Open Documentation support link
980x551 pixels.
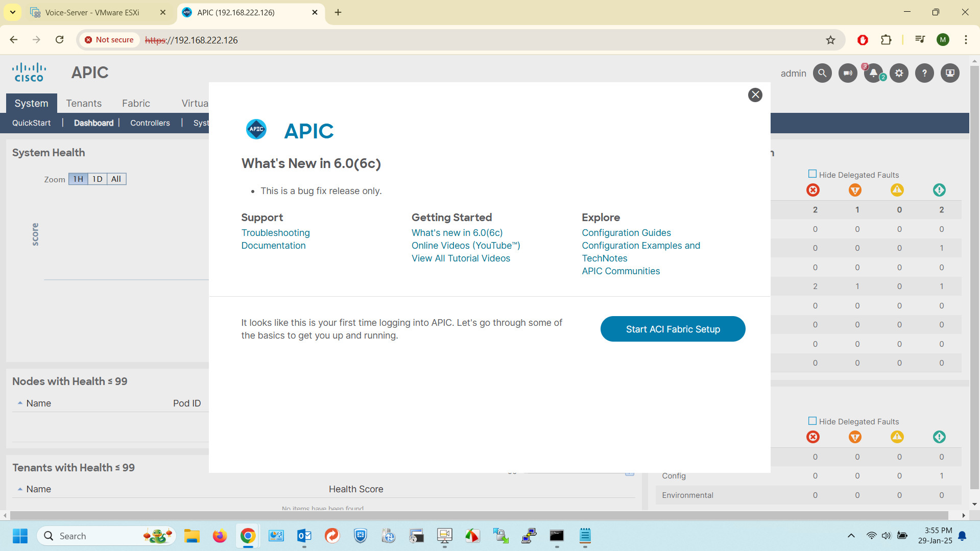[273, 246]
